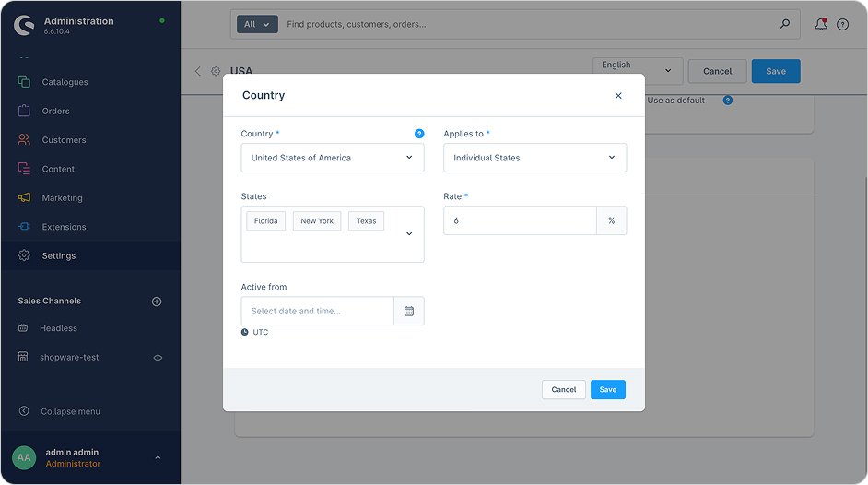This screenshot has width=868, height=485.
Task: Go to Marketing menu item
Action: point(62,198)
